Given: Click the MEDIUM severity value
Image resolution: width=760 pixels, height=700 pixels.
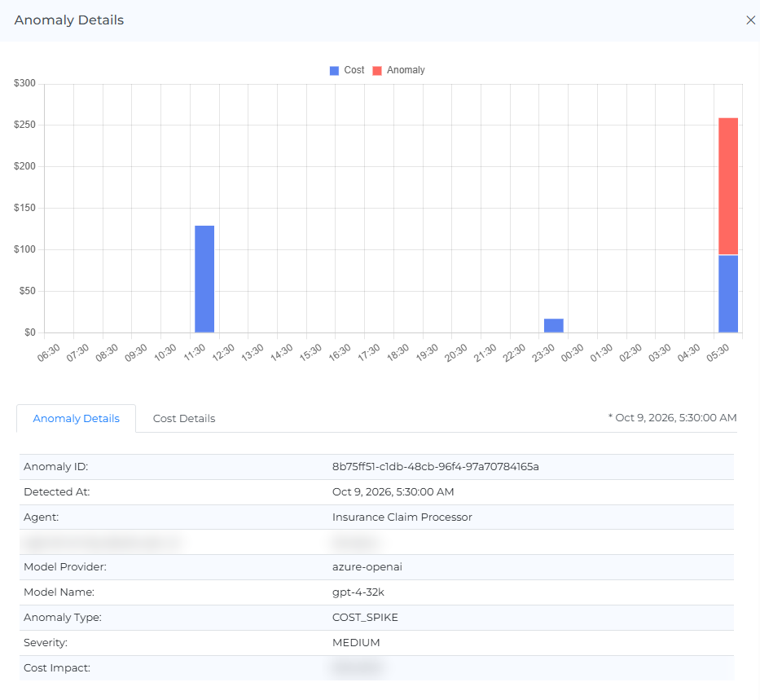Looking at the screenshot, I should [356, 643].
